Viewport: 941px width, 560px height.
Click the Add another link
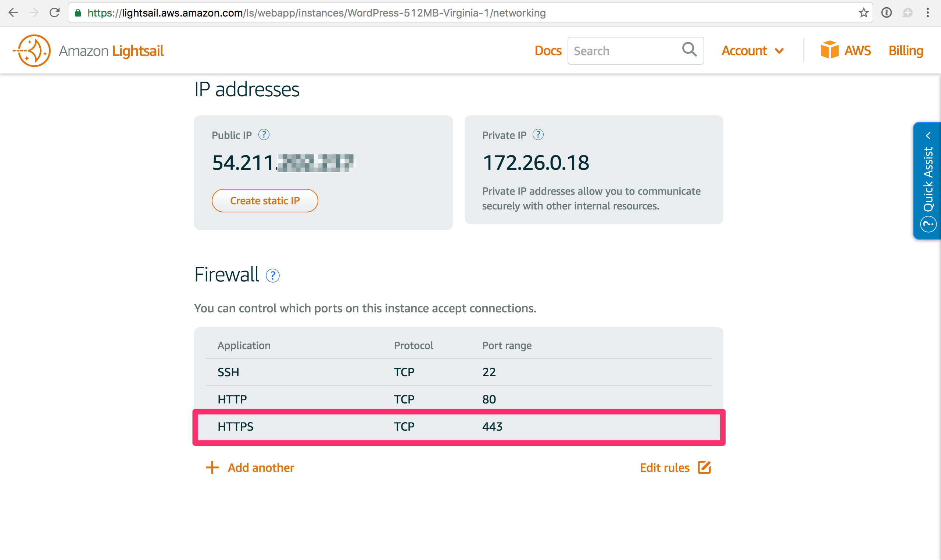(x=261, y=467)
